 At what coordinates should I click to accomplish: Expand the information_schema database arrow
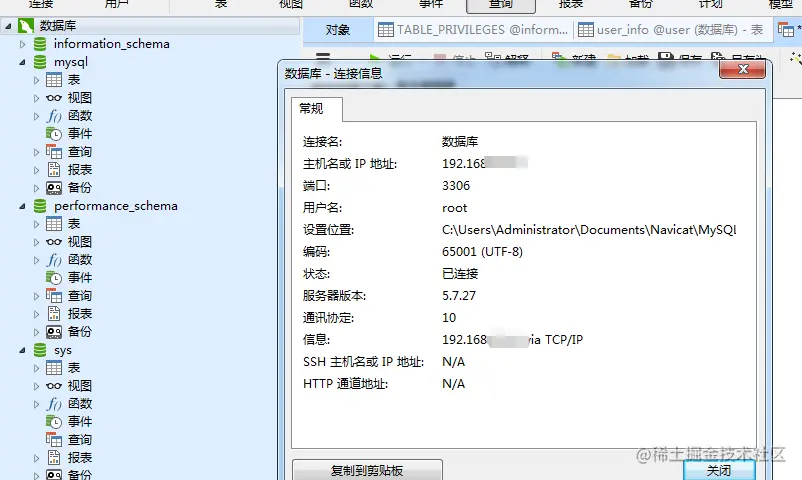pos(23,44)
